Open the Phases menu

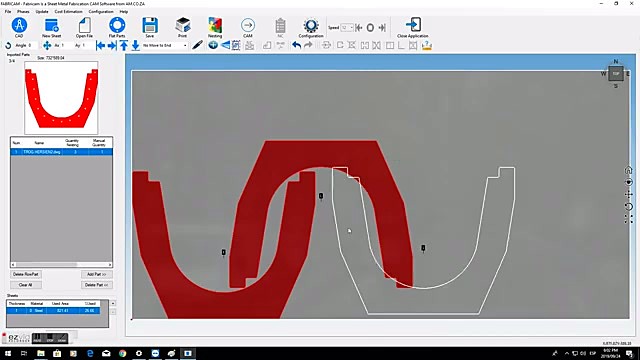[23, 11]
